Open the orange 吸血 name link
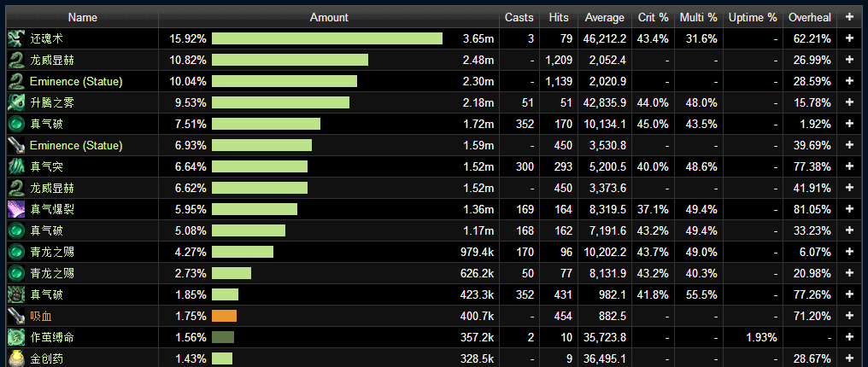The width and height of the screenshot is (868, 367). (41, 316)
